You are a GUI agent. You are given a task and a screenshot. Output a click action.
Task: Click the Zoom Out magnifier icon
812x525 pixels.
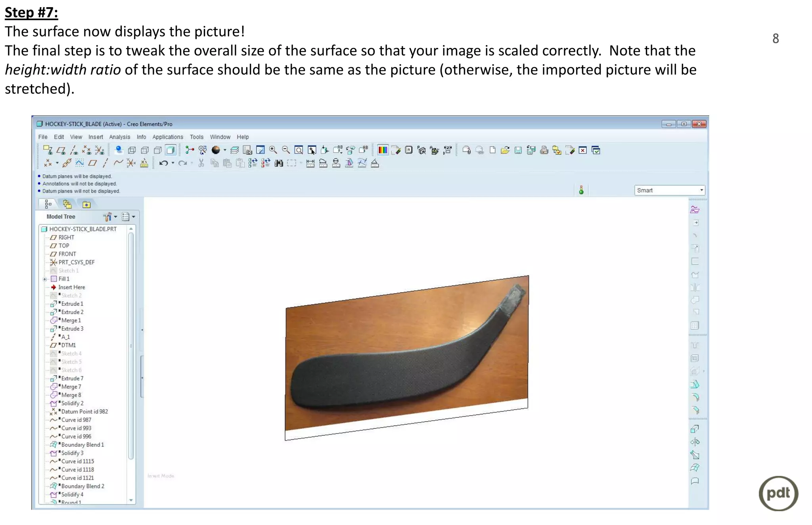(x=285, y=150)
